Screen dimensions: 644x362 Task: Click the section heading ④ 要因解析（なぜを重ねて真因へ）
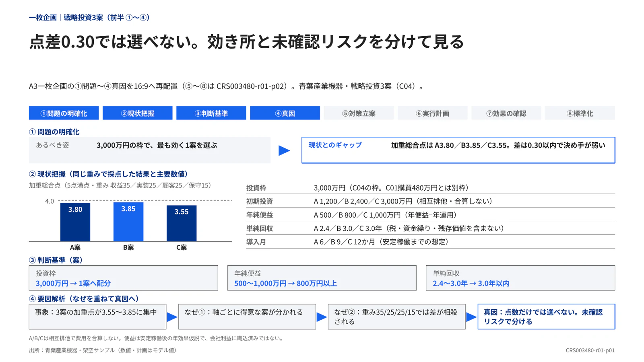(x=84, y=298)
